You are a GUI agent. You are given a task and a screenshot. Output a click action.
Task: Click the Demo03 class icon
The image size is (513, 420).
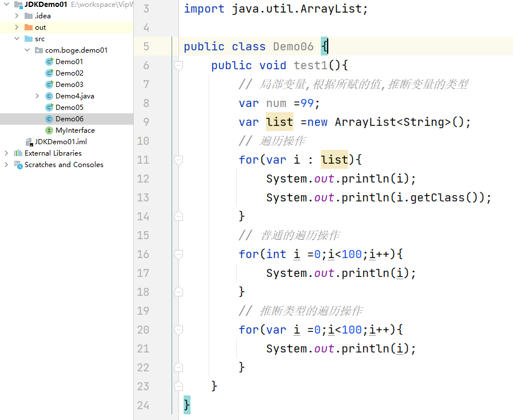pyautogui.click(x=49, y=85)
